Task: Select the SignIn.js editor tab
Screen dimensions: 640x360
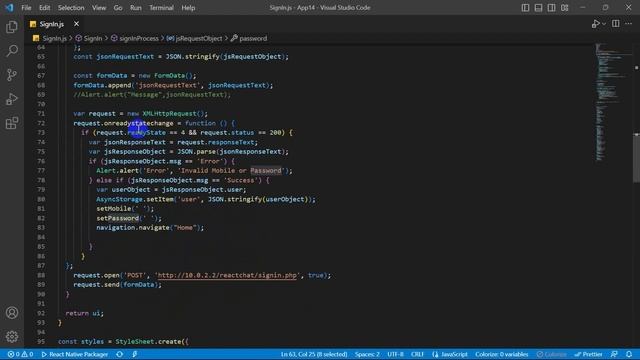Action: click(x=51, y=24)
